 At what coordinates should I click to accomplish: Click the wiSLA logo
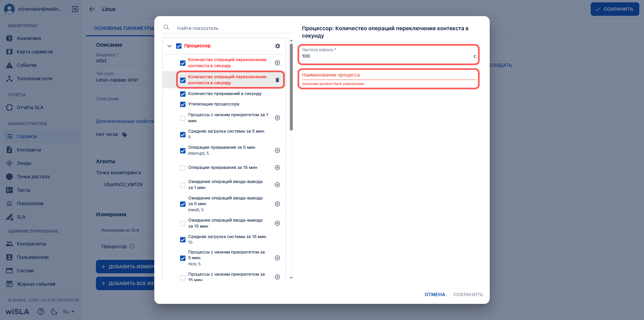17,312
